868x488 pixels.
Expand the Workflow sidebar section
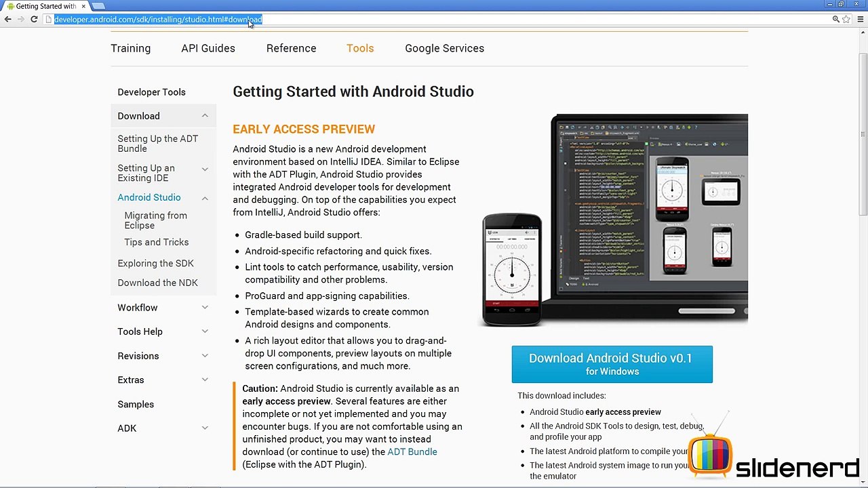click(x=205, y=308)
